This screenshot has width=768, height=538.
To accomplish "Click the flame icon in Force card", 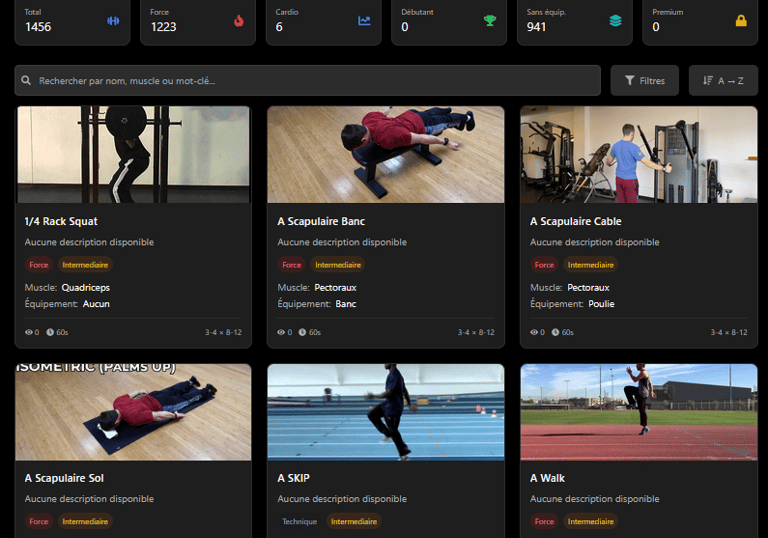I will point(239,21).
